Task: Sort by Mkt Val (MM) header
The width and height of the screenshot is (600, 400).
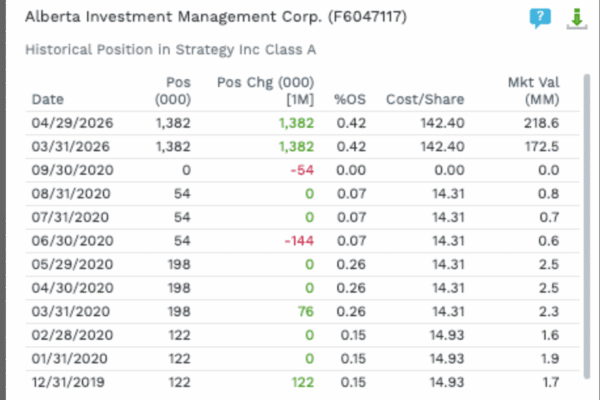Action: click(x=533, y=91)
